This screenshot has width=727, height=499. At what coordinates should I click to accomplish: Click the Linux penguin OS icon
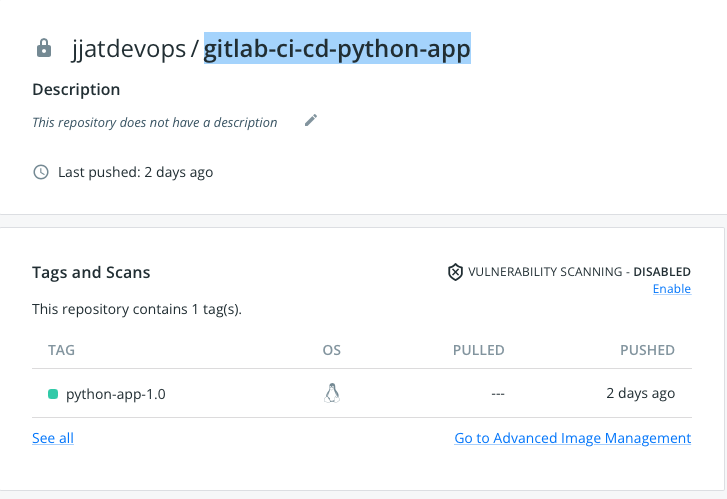pos(332,393)
